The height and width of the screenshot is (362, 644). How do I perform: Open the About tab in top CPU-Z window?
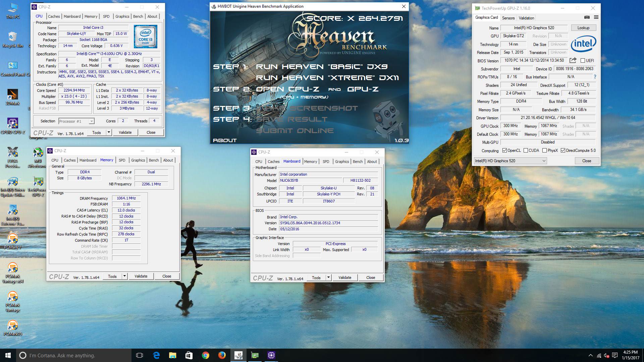tap(152, 16)
